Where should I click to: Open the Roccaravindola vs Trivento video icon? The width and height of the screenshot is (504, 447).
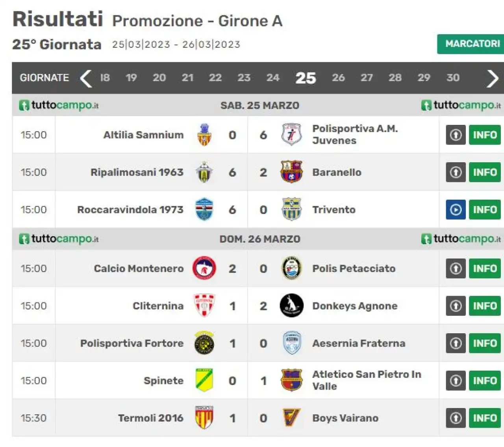point(456,210)
